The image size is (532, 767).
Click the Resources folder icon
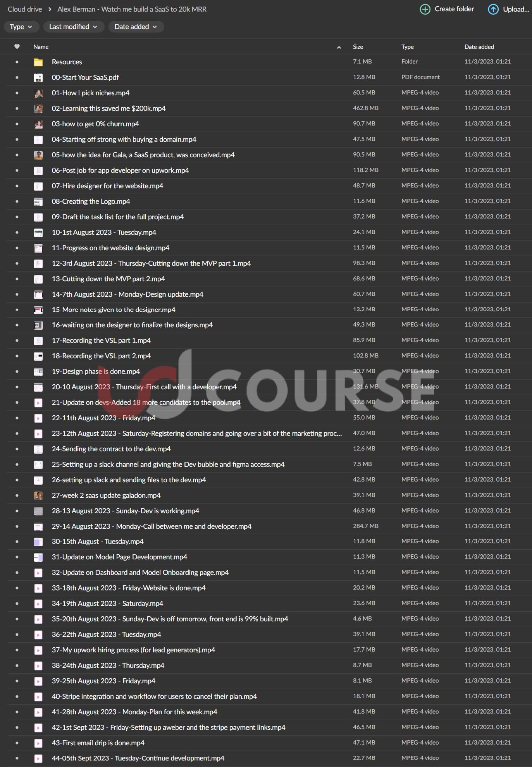click(38, 62)
